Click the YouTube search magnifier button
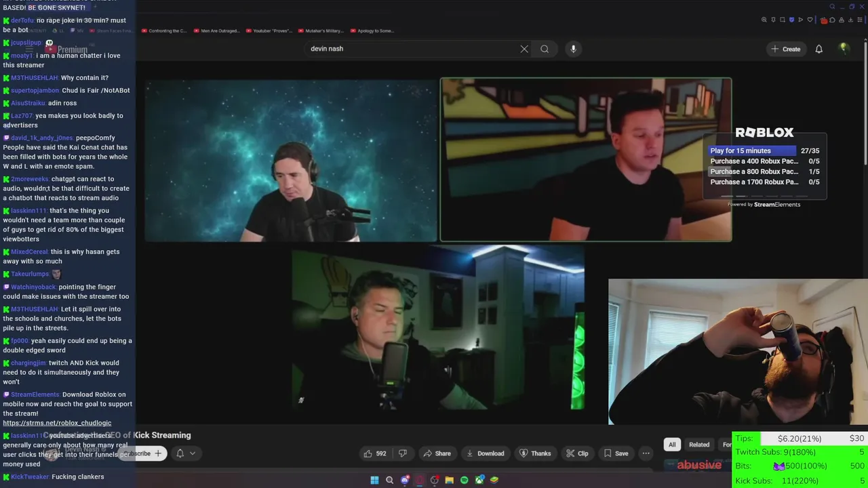The image size is (868, 488). [x=545, y=49]
